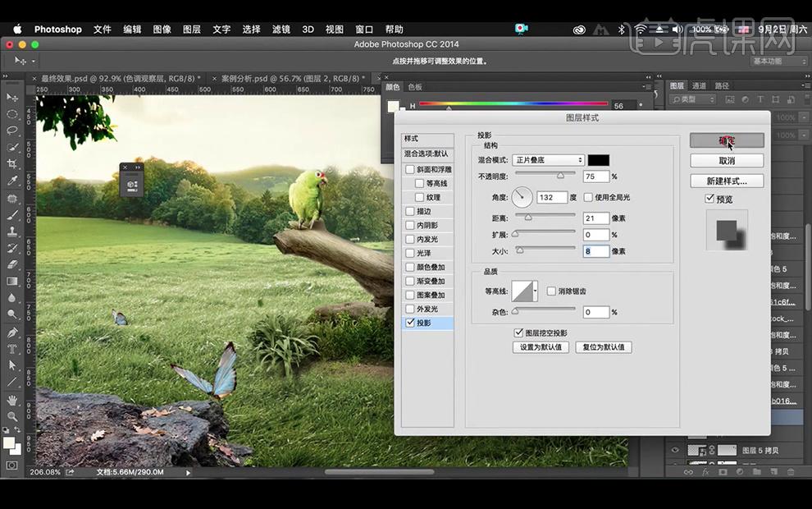This screenshot has height=509, width=812.
Task: Uncheck the 投影 style checkbox
Action: pos(410,323)
